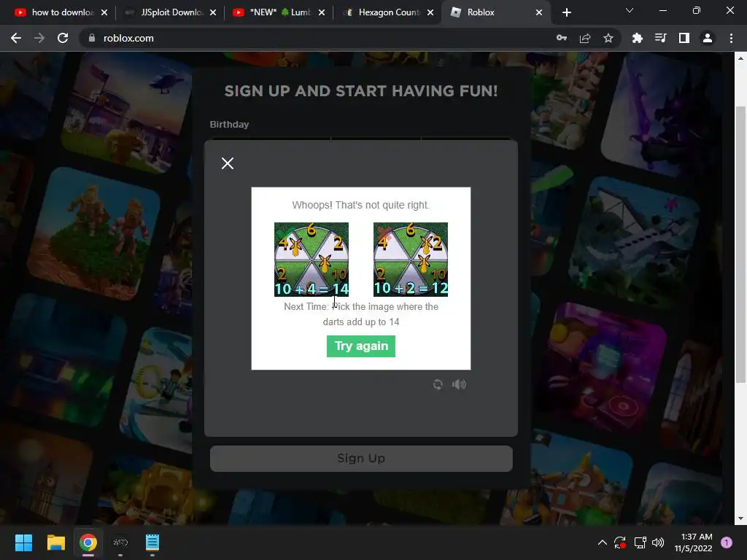Close the Roblox tab
Screen dimensions: 747x560
539,12
